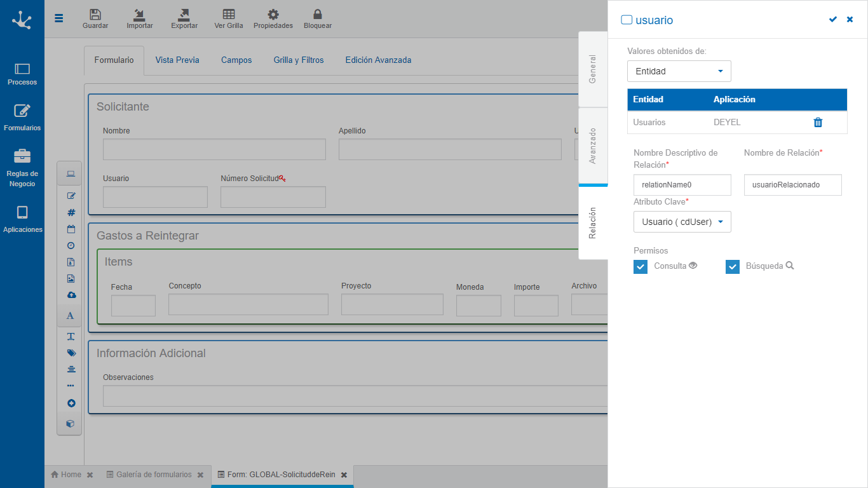Switch to the Home bottom tab
The width and height of the screenshot is (868, 488).
tap(66, 475)
